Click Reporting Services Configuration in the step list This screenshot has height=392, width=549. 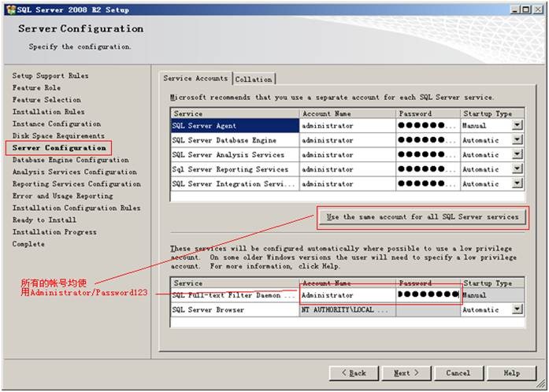[76, 183]
